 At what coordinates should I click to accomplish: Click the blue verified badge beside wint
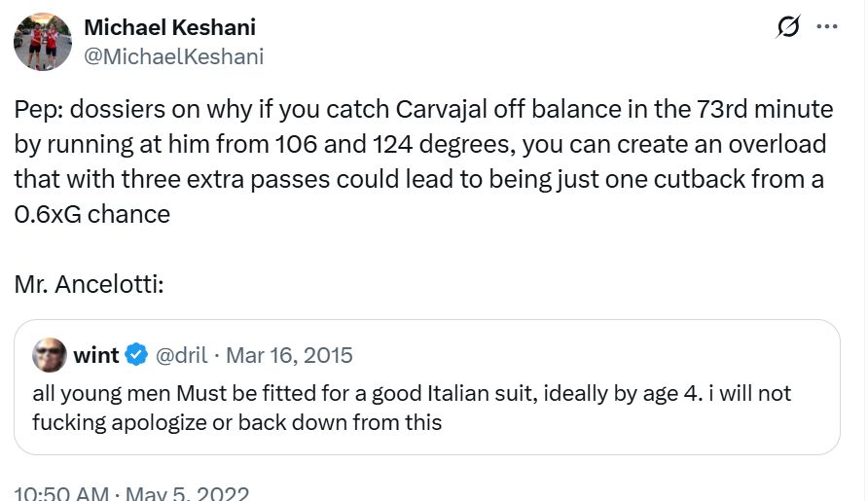[136, 355]
